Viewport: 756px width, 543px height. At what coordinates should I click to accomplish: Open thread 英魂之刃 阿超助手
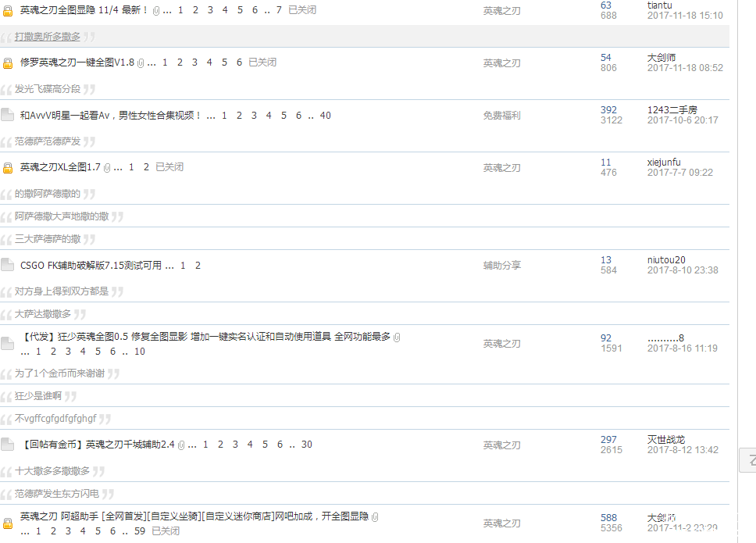[194, 516]
